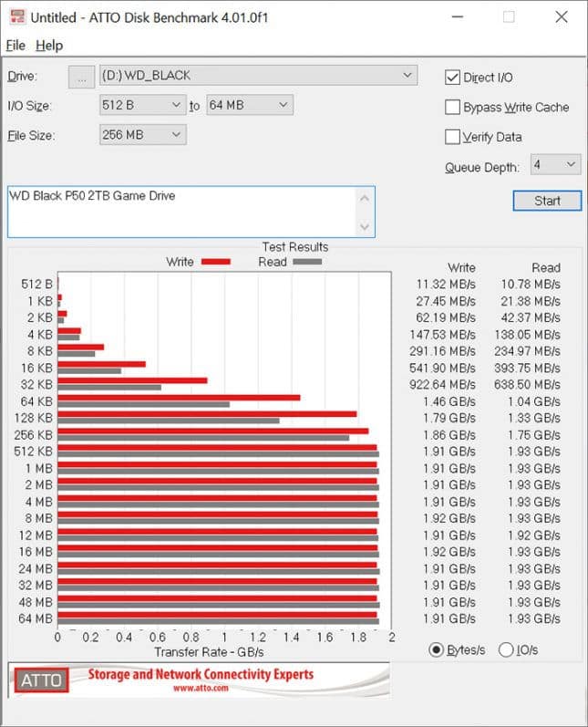The height and width of the screenshot is (727, 588).
Task: Click the gray Read legend swatch
Action: pos(307,262)
